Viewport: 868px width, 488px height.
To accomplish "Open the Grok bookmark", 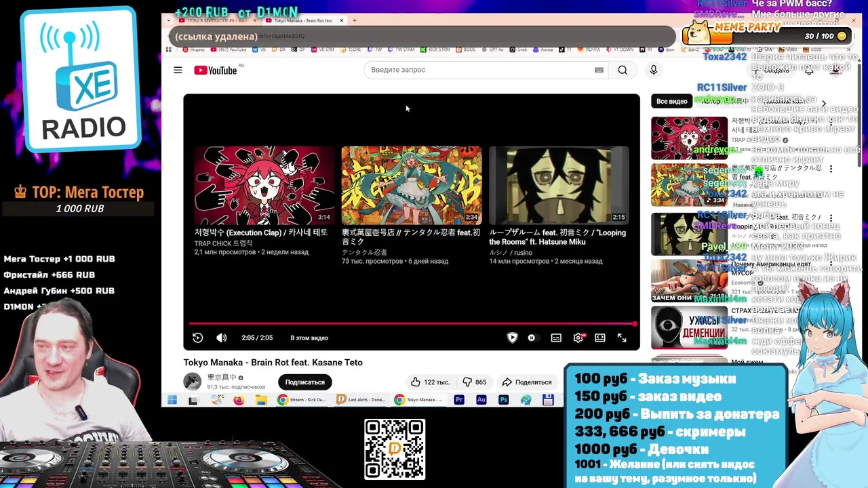I will (519, 49).
